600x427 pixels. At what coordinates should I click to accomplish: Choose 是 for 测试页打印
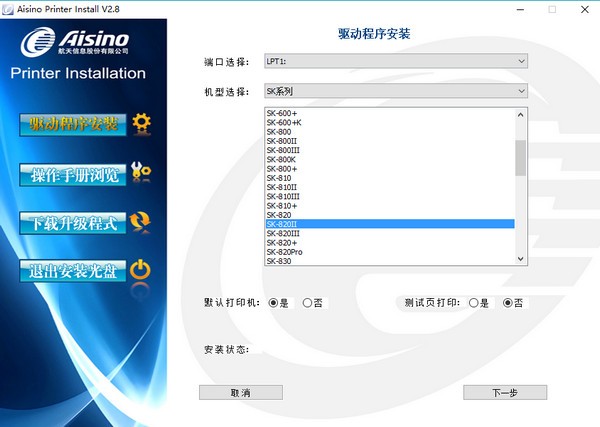pyautogui.click(x=473, y=302)
